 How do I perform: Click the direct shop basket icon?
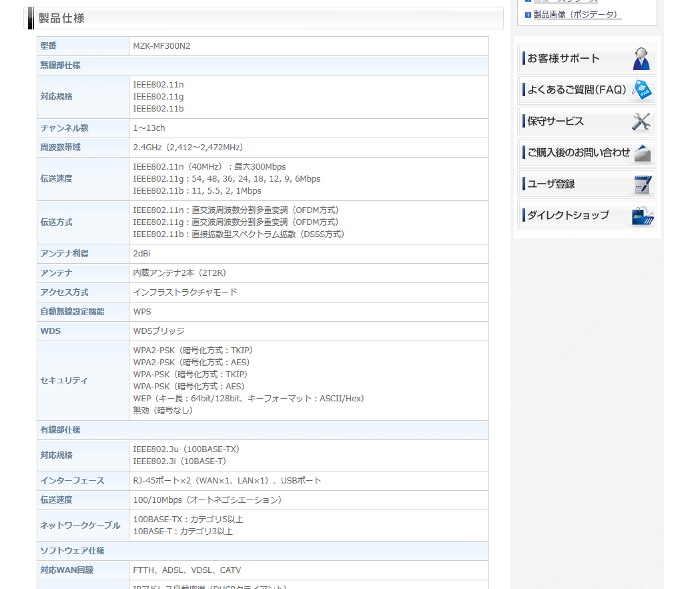click(x=643, y=216)
